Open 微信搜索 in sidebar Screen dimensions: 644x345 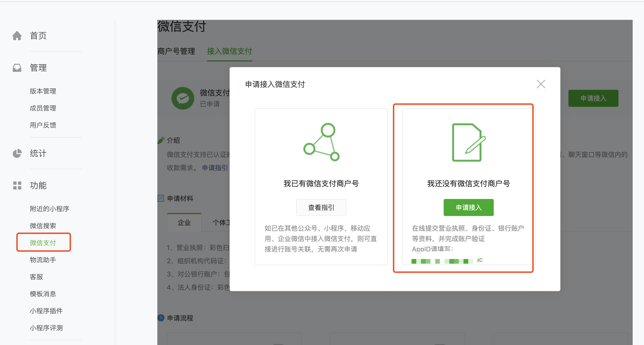click(43, 226)
